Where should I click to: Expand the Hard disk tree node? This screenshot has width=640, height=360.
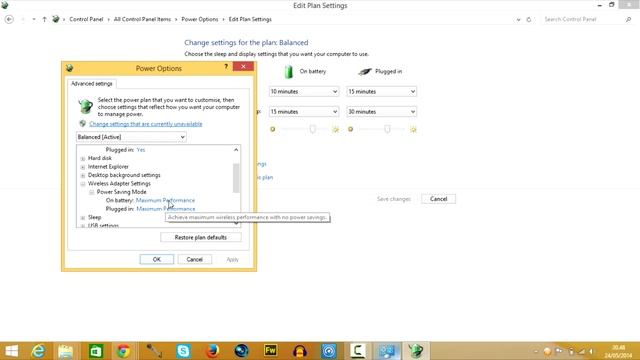point(83,158)
